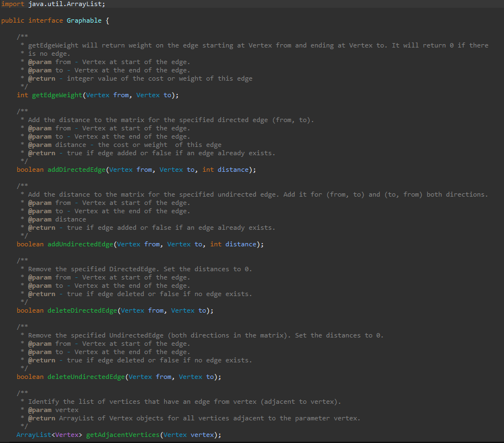Image resolution: width=504 pixels, height=443 pixels.
Task: Click the 'interface' keyword
Action: click(x=45, y=20)
